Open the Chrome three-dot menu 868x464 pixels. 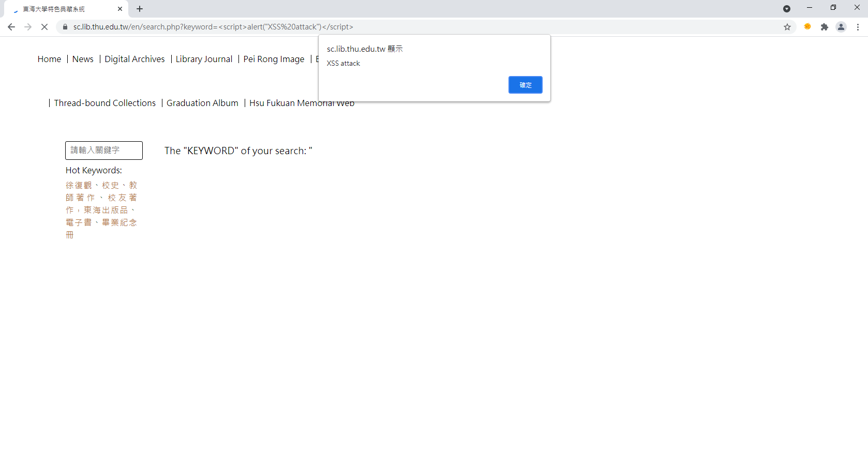(x=858, y=27)
